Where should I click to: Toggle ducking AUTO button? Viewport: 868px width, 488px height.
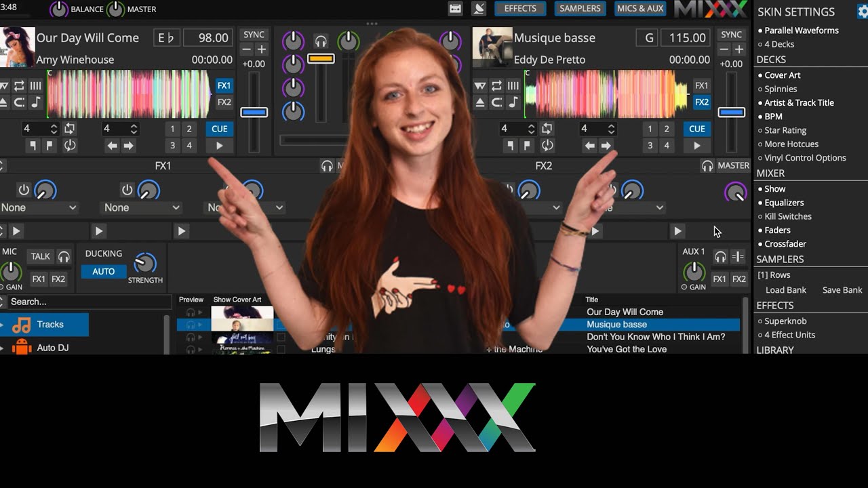[x=103, y=271]
